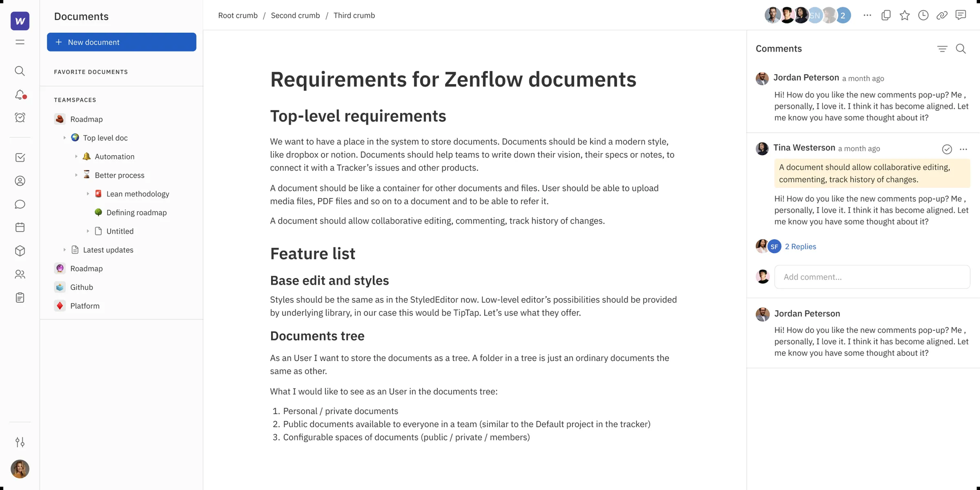Copy document link icon

tap(942, 15)
